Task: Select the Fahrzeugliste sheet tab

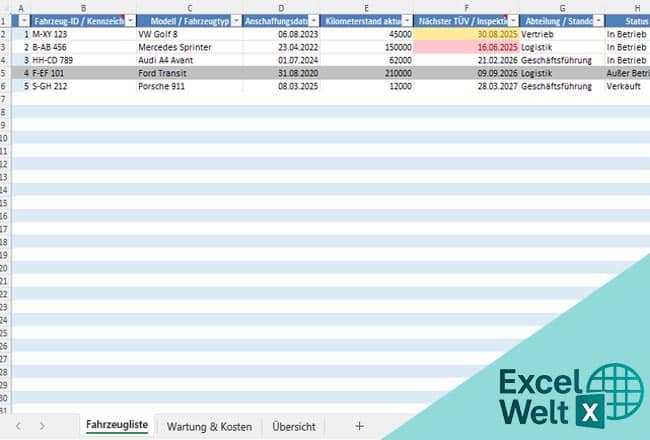Action: tap(117, 425)
